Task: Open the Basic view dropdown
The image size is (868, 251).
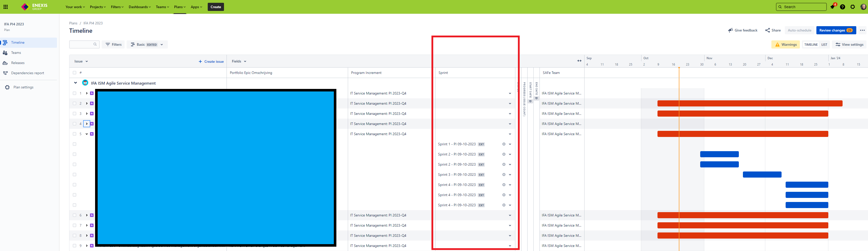Action: tap(147, 44)
